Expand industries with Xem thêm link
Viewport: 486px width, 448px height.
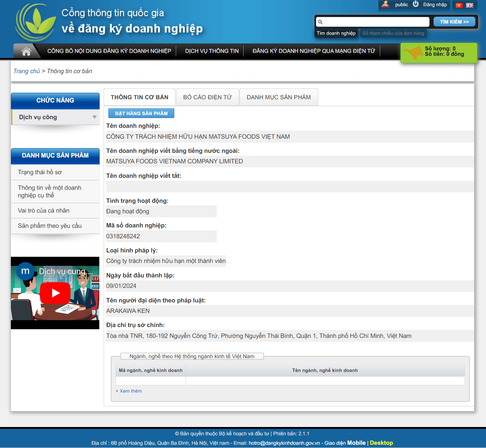pyautogui.click(x=129, y=391)
